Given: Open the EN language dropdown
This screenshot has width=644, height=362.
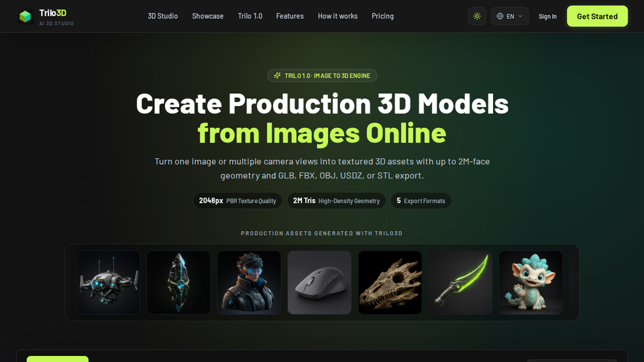Looking at the screenshot, I should (510, 16).
